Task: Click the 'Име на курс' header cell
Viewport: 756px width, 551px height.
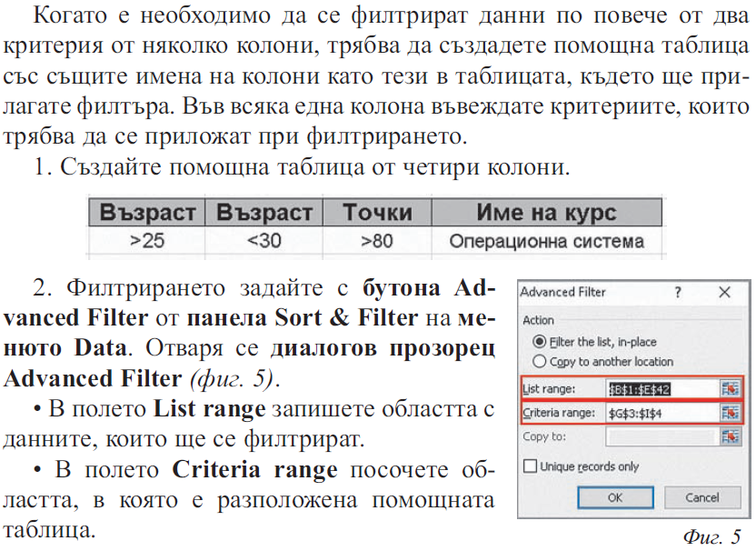Action: click(546, 213)
